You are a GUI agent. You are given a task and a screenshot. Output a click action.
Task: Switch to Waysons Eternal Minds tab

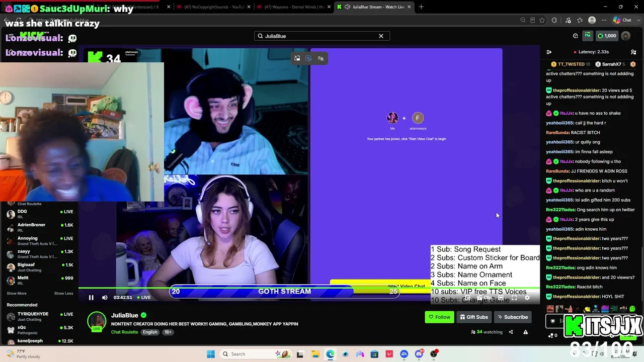coord(294,7)
